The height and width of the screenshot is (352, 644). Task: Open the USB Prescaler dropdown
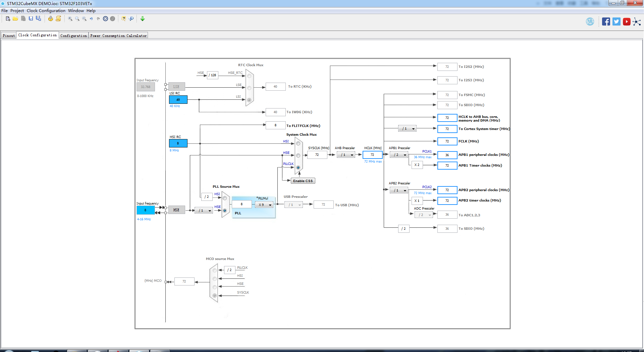click(294, 205)
